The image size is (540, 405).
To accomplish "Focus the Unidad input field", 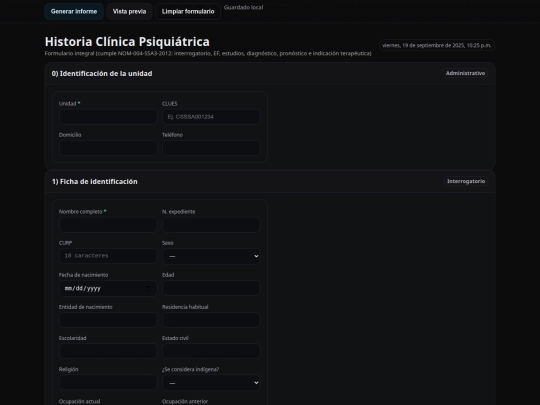I will pyautogui.click(x=108, y=117).
